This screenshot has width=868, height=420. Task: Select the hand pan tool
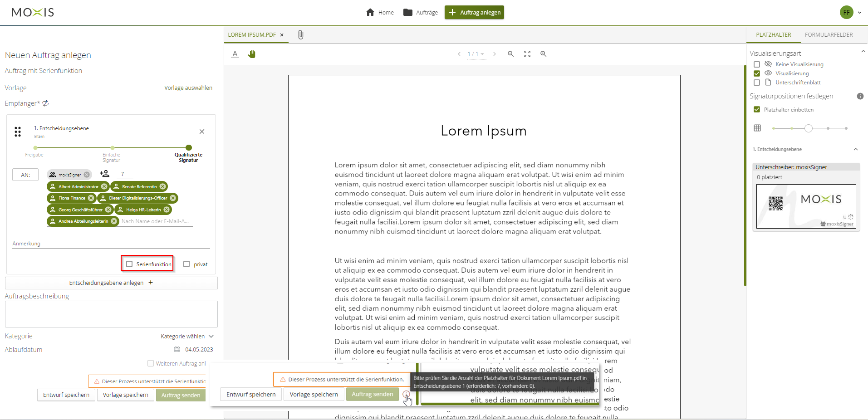coord(252,54)
